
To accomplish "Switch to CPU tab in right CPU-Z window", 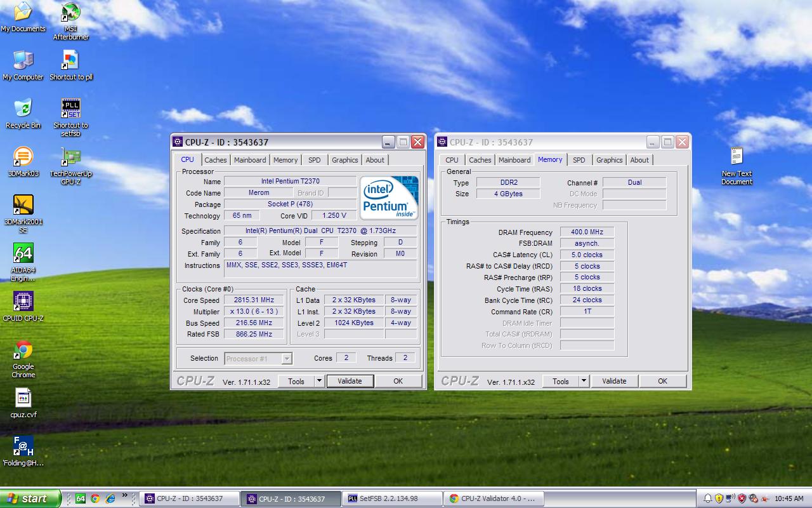I will pyautogui.click(x=452, y=160).
